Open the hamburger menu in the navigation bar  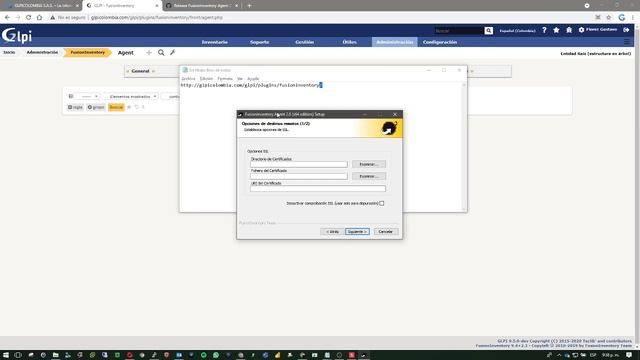coord(627,42)
